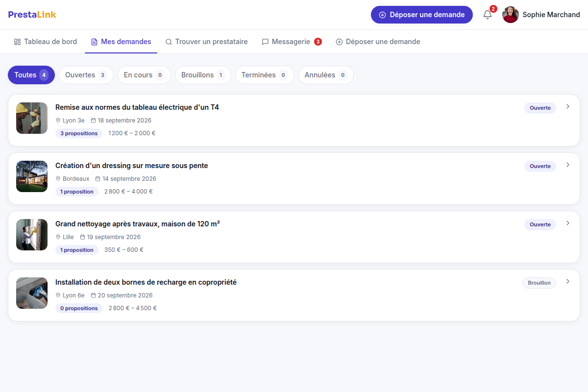Click calendar icon beside 18 septembre 2026
Image resolution: width=588 pixels, height=392 pixels.
pyautogui.click(x=93, y=121)
